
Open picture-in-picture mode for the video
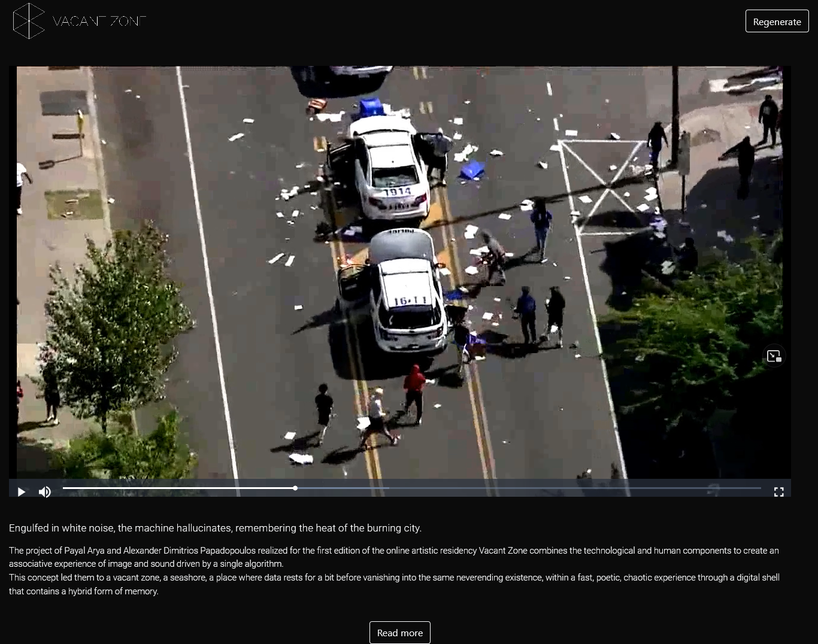(x=774, y=356)
